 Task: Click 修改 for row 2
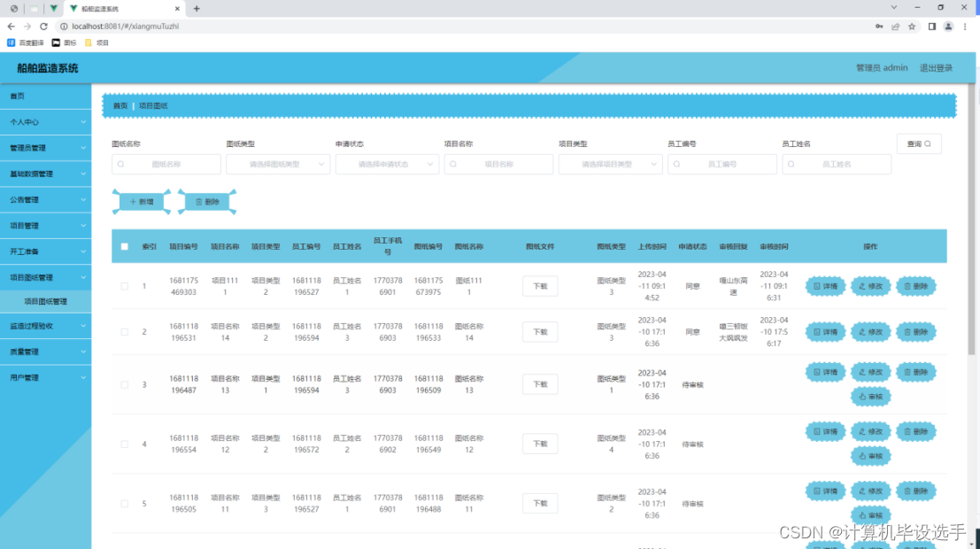pyautogui.click(x=870, y=332)
